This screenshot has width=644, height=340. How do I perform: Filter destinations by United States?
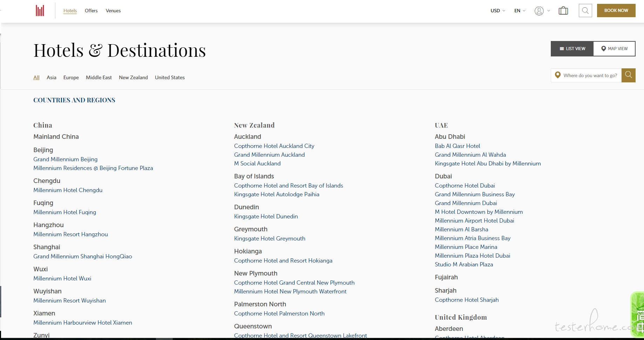click(x=170, y=77)
